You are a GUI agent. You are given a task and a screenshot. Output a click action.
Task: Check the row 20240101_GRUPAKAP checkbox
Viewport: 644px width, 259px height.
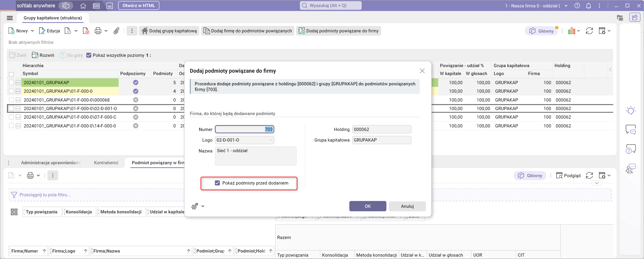click(11, 83)
